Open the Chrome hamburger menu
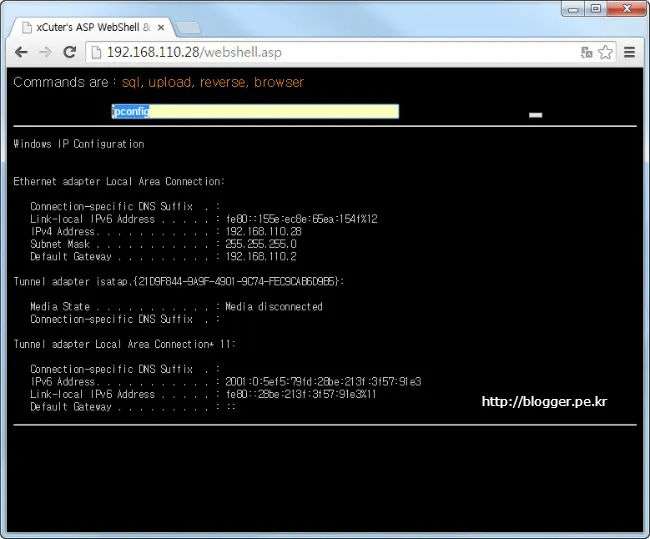 pyautogui.click(x=630, y=52)
